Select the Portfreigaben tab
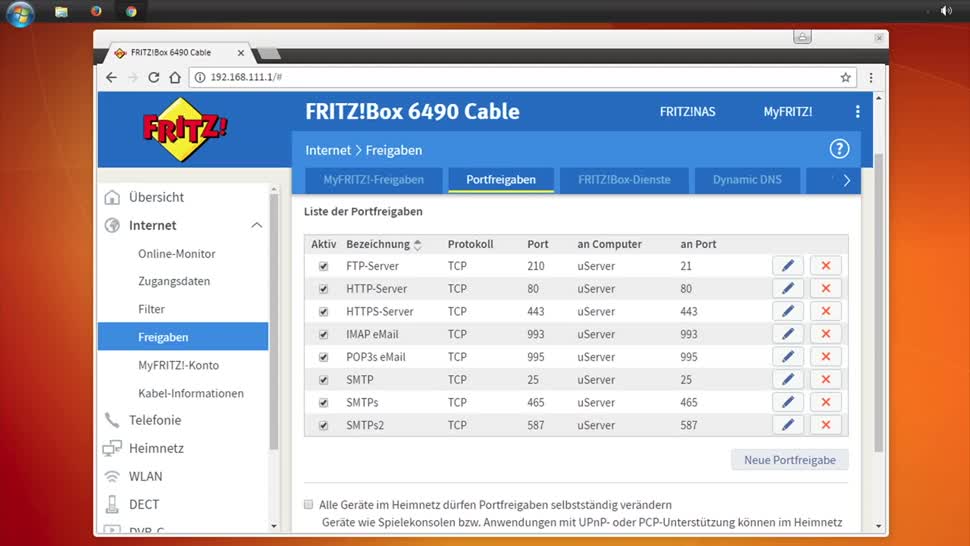The width and height of the screenshot is (970, 546). pos(501,180)
